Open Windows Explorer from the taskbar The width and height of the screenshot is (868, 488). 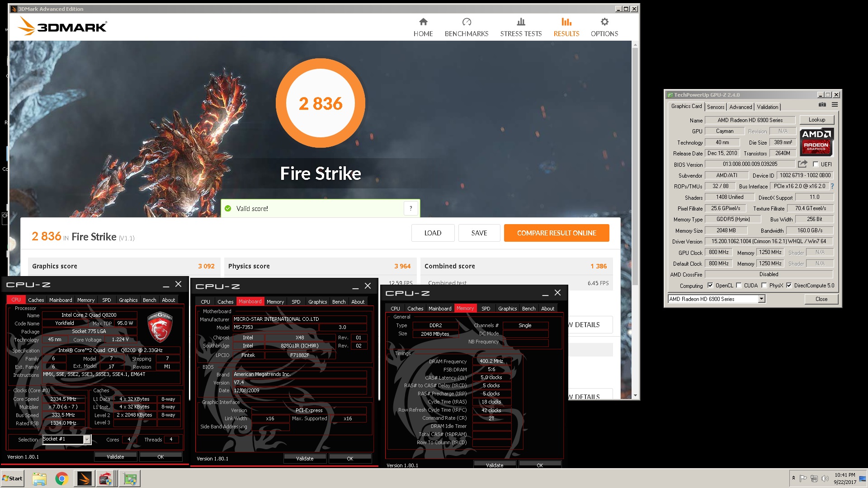[39, 479]
